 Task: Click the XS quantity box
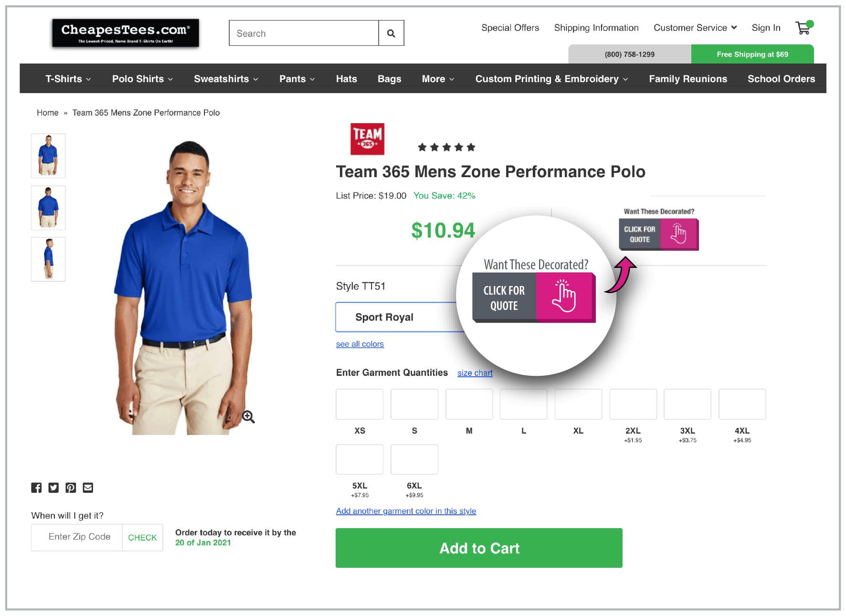coord(360,404)
